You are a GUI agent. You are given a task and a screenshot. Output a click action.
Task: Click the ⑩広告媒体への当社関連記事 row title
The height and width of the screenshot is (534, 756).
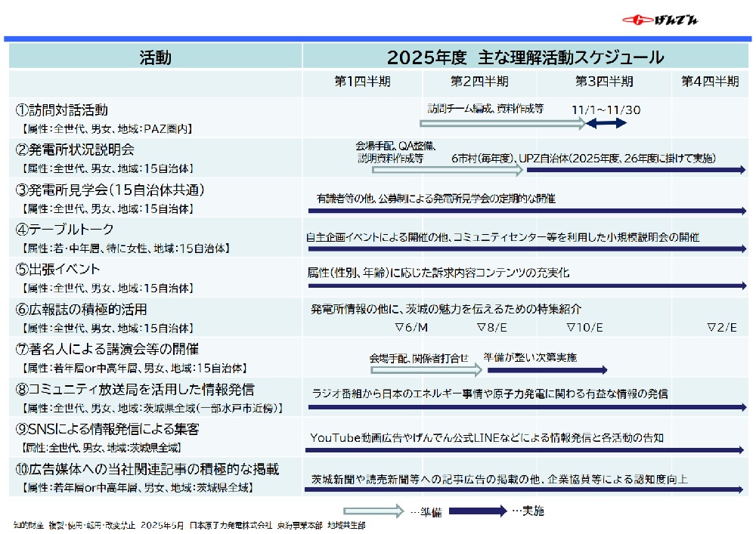[147, 469]
